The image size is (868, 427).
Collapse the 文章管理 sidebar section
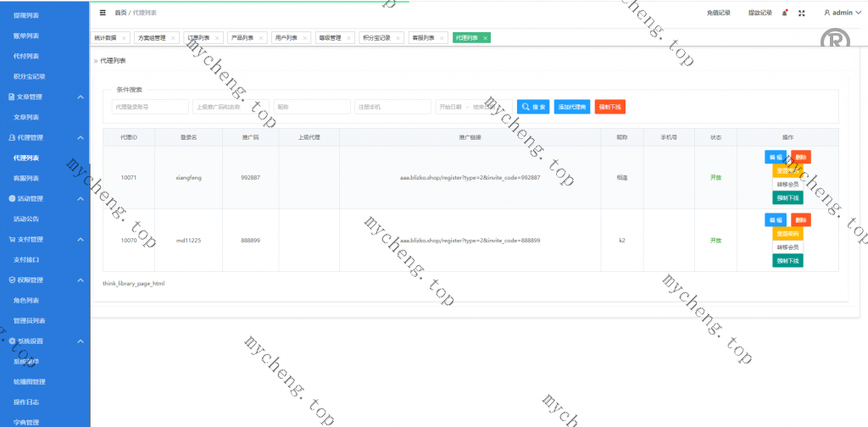80,97
